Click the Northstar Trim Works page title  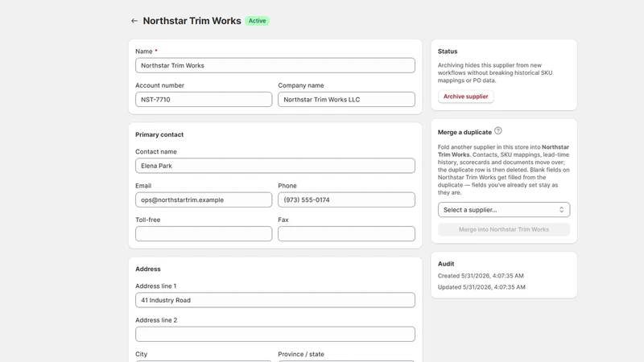192,21
